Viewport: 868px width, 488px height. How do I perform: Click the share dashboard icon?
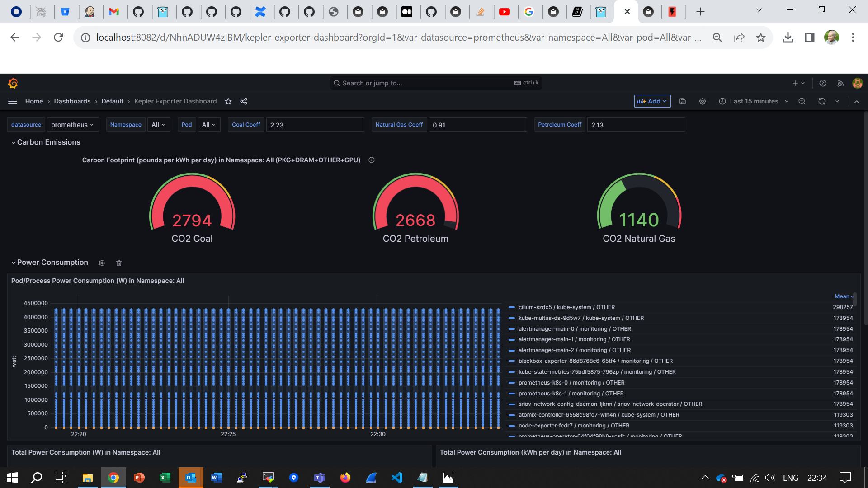[244, 101]
